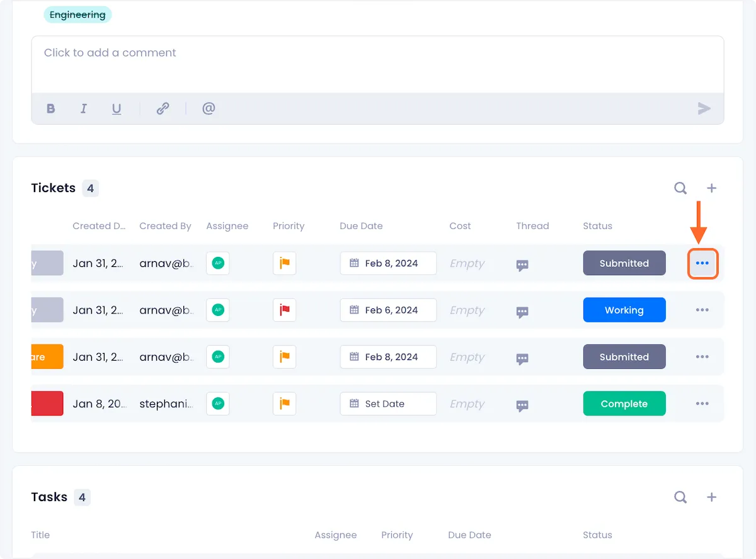Click the Tickets section heading
Viewport: 756px width, 559px height.
click(x=54, y=188)
